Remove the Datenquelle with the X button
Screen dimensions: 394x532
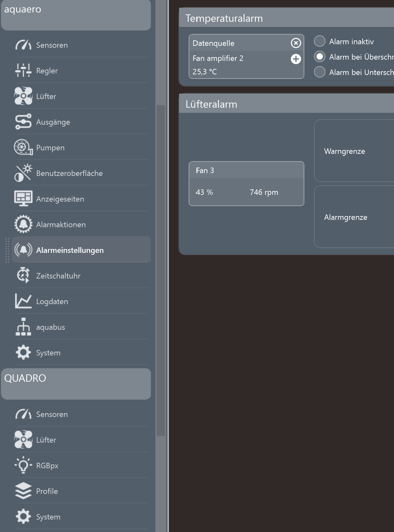(296, 43)
